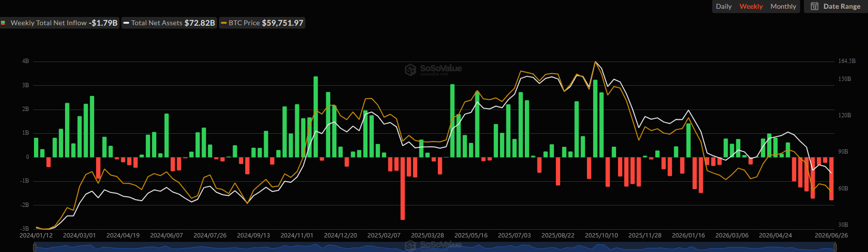
Task: Click the x-axis label 2025/10/10
Action: pyautogui.click(x=601, y=235)
